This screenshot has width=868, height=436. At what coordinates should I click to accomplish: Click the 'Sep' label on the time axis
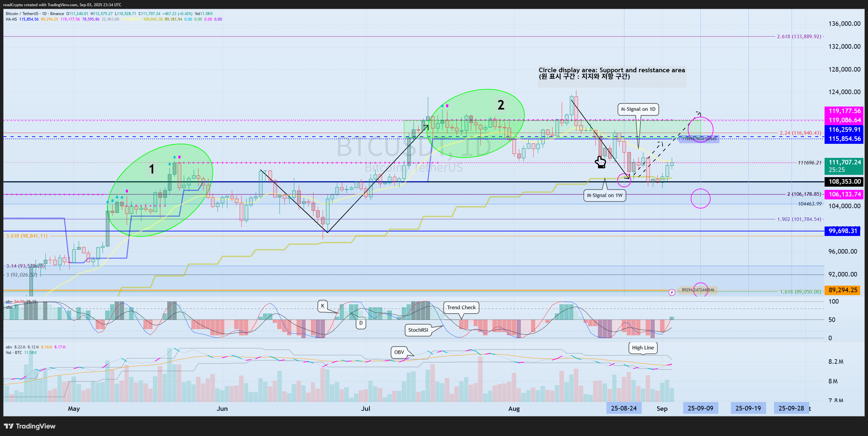(662, 408)
